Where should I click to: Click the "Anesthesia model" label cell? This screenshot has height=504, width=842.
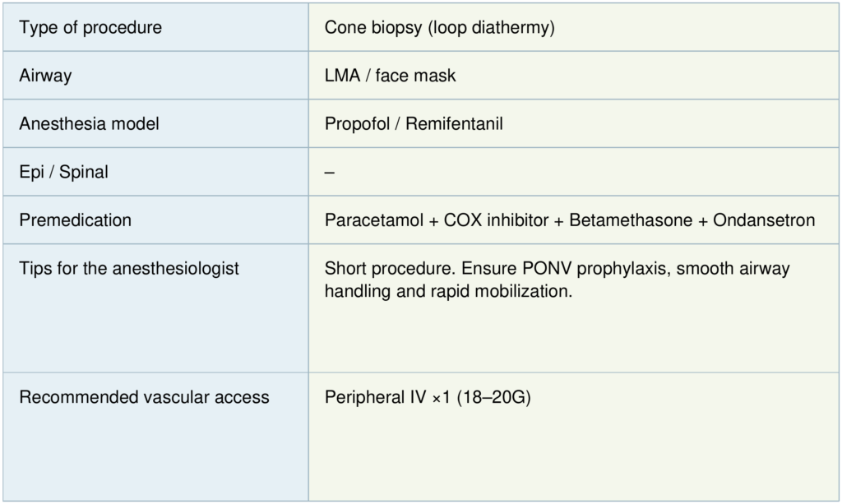(x=89, y=124)
